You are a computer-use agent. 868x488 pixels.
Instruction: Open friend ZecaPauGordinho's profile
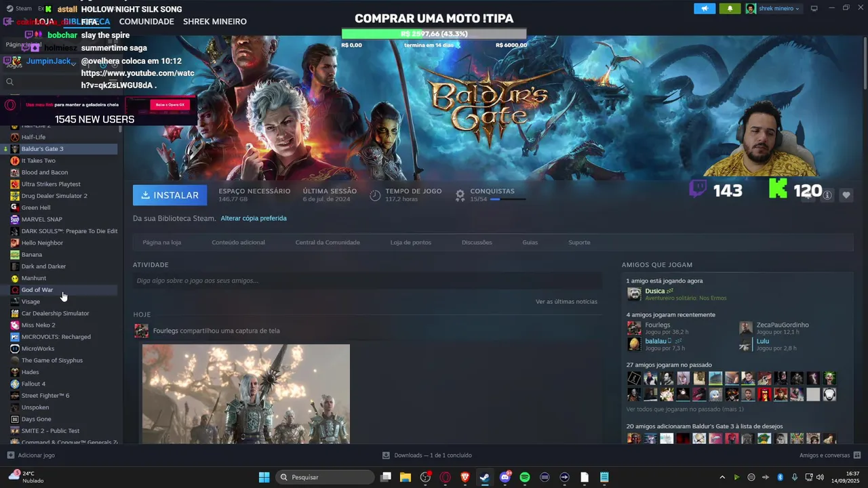[x=783, y=325]
